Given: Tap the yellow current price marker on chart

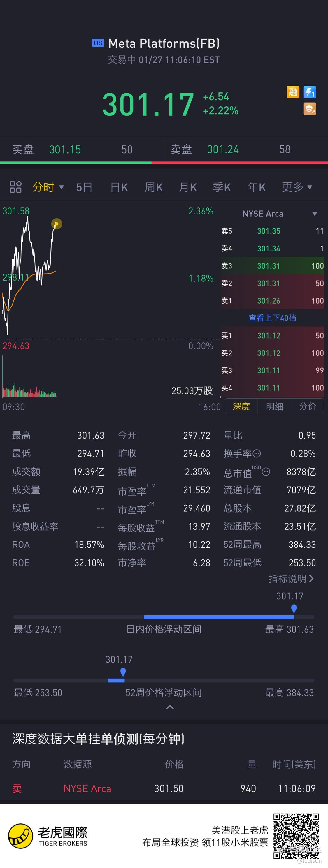Looking at the screenshot, I should (57, 224).
